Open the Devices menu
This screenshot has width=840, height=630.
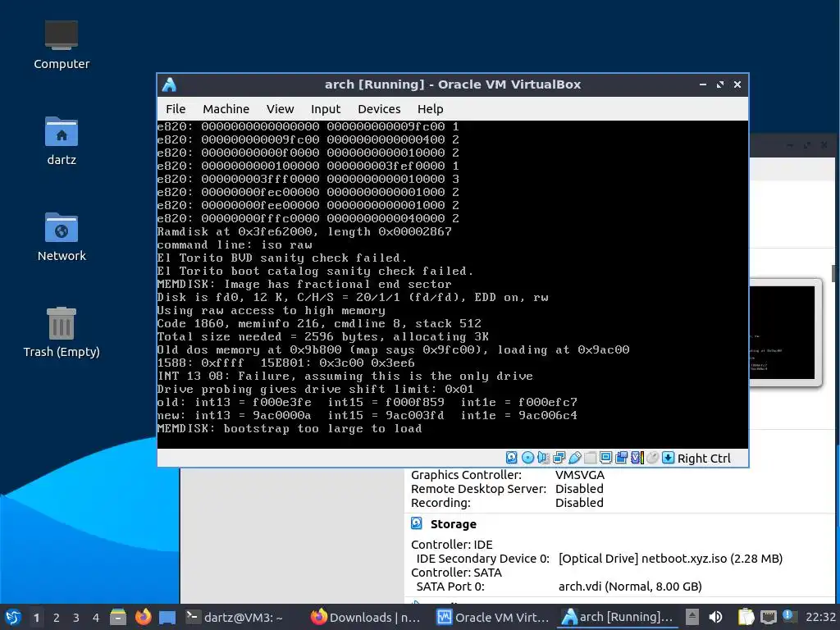(x=379, y=109)
